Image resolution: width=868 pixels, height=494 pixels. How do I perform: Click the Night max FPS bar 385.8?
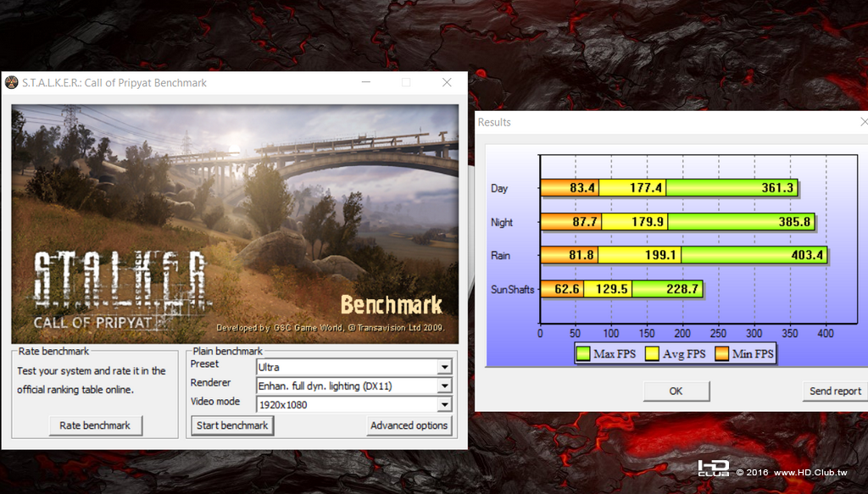(741, 222)
